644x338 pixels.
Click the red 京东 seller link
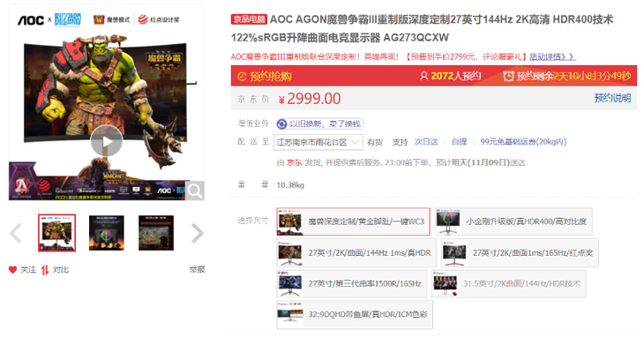click(x=294, y=162)
